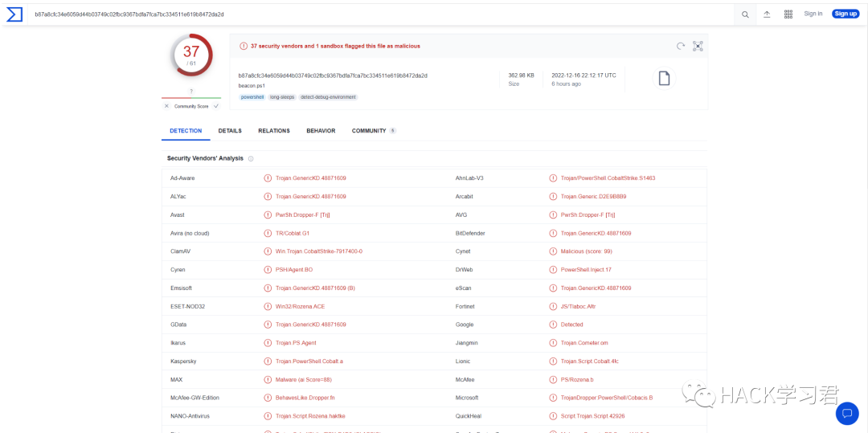Click the Sign in link
Image resolution: width=868 pixels, height=433 pixels.
tap(813, 14)
